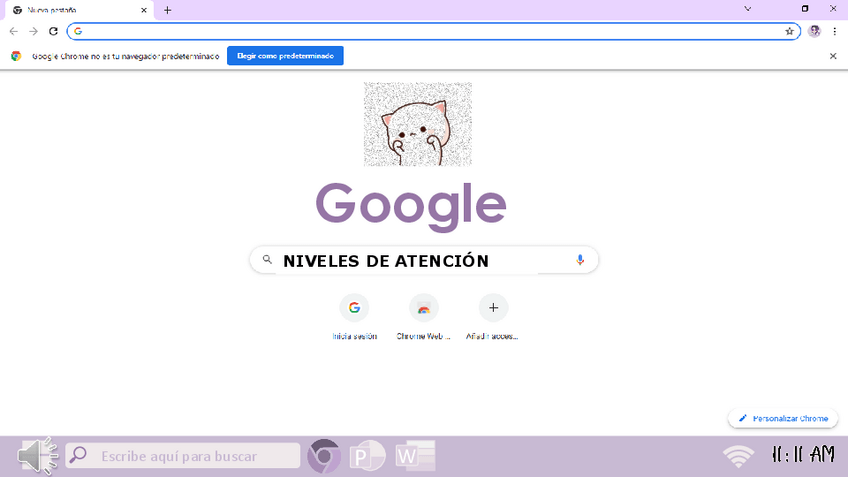
Task: Click the 11:11 AM clock
Action: 803,454
